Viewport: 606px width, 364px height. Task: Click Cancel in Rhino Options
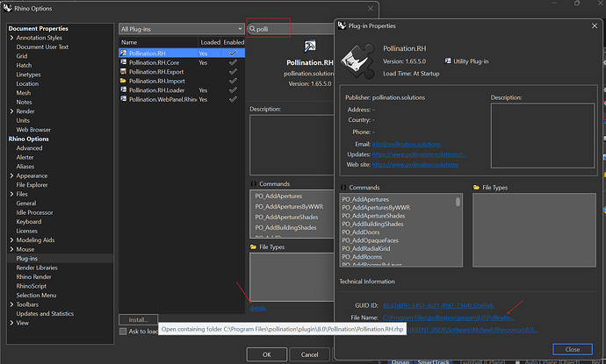pos(309,354)
